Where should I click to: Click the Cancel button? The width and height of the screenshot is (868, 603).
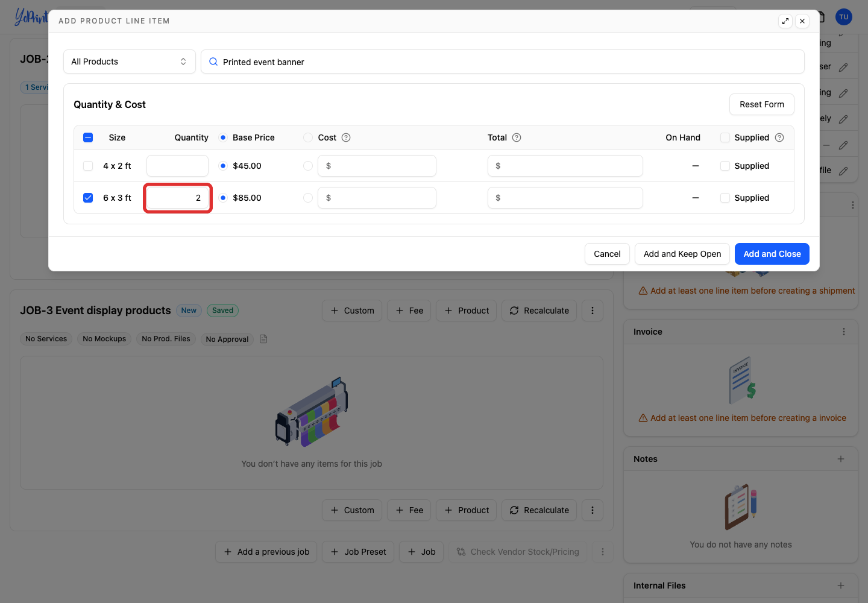pos(607,254)
